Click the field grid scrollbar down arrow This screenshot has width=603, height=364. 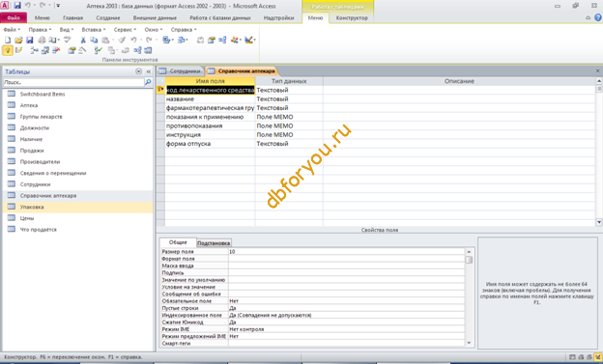pyautogui.click(x=599, y=222)
